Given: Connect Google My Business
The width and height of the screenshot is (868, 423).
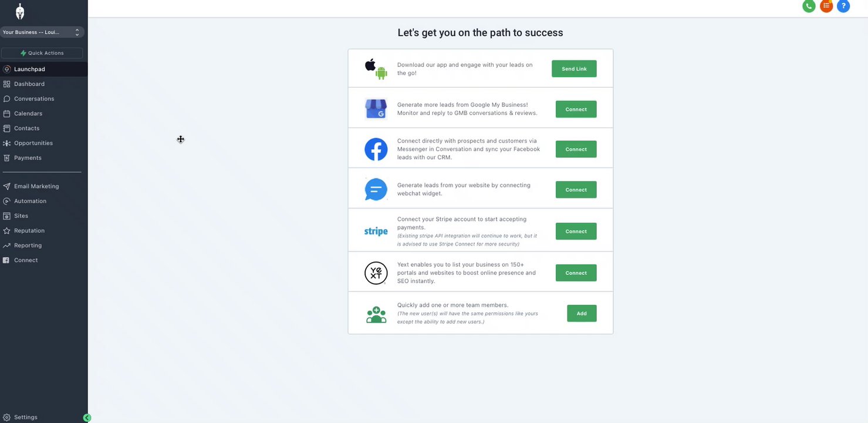Looking at the screenshot, I should pyautogui.click(x=576, y=109).
